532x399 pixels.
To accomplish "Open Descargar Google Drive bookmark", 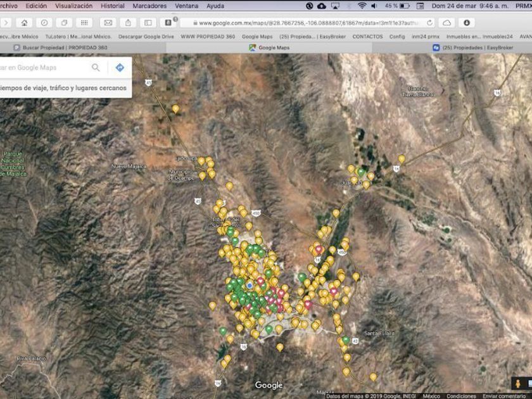I will (x=146, y=36).
